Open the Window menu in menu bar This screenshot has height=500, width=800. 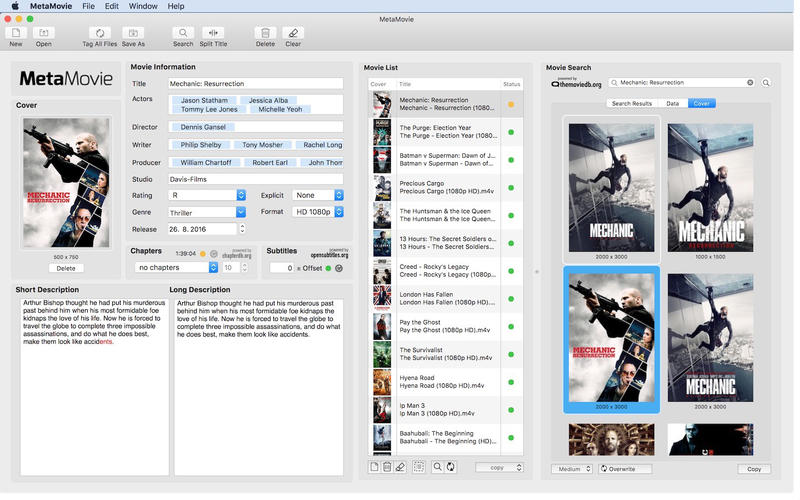tap(143, 6)
